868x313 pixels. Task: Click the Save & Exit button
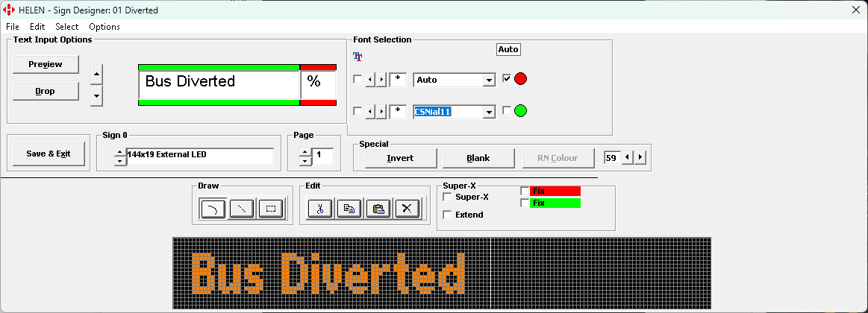(x=49, y=154)
